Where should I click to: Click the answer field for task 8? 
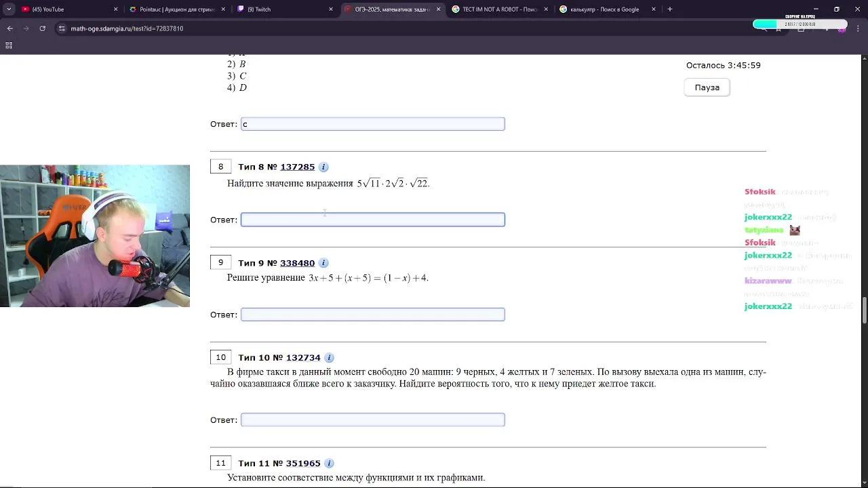pos(373,220)
